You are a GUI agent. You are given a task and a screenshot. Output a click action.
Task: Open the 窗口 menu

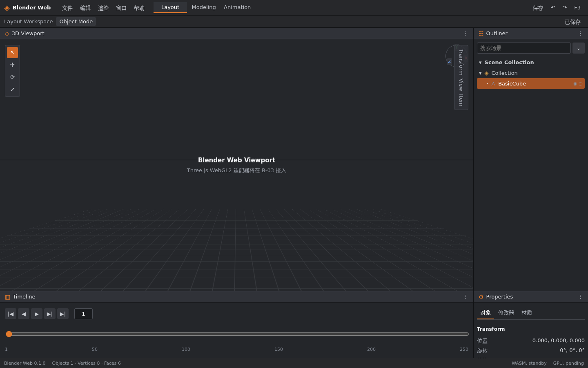click(x=121, y=8)
